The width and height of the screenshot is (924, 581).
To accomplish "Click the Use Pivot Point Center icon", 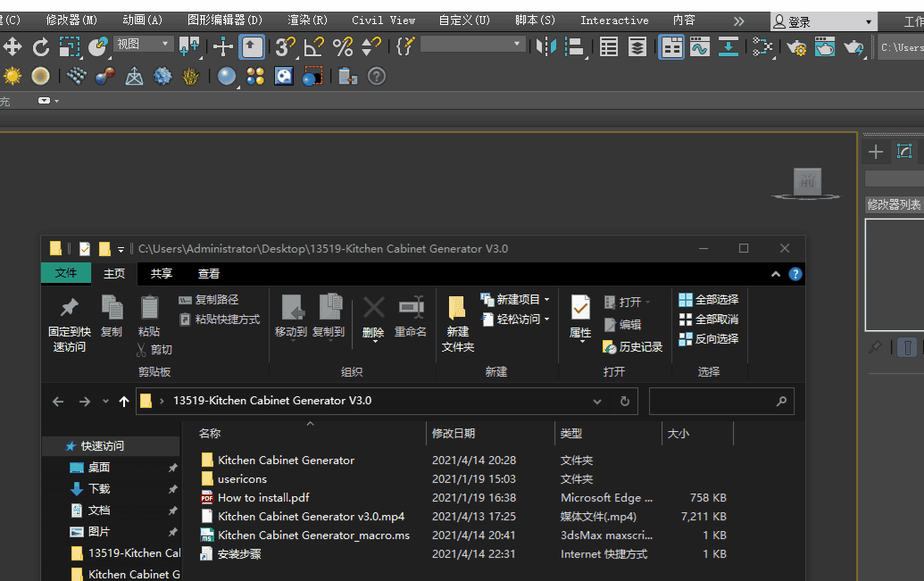I will point(189,46).
